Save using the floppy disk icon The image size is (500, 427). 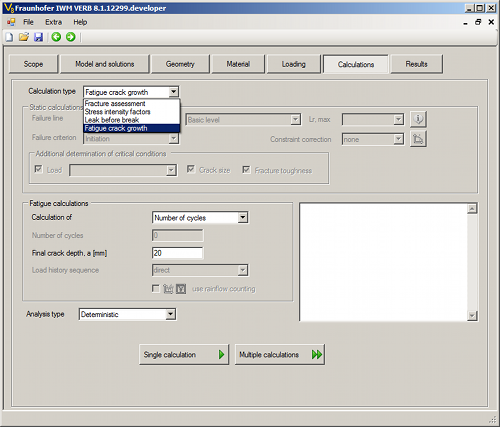(x=39, y=37)
